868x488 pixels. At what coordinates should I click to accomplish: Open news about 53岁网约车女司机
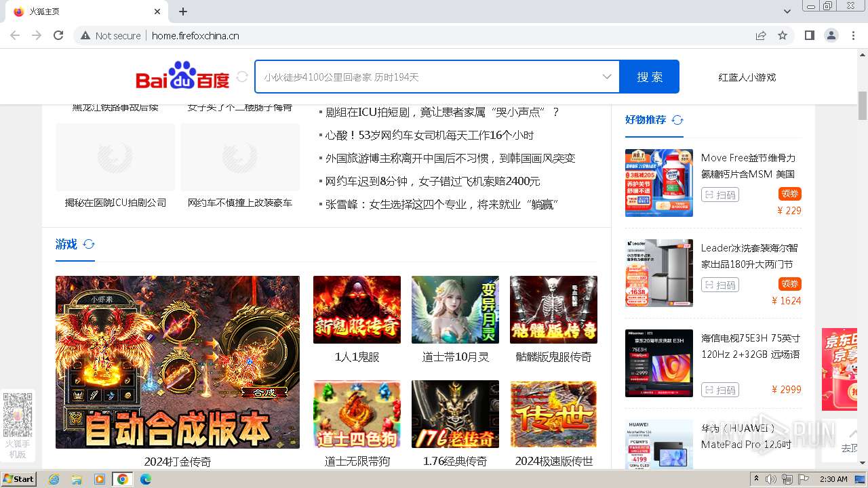coord(429,135)
